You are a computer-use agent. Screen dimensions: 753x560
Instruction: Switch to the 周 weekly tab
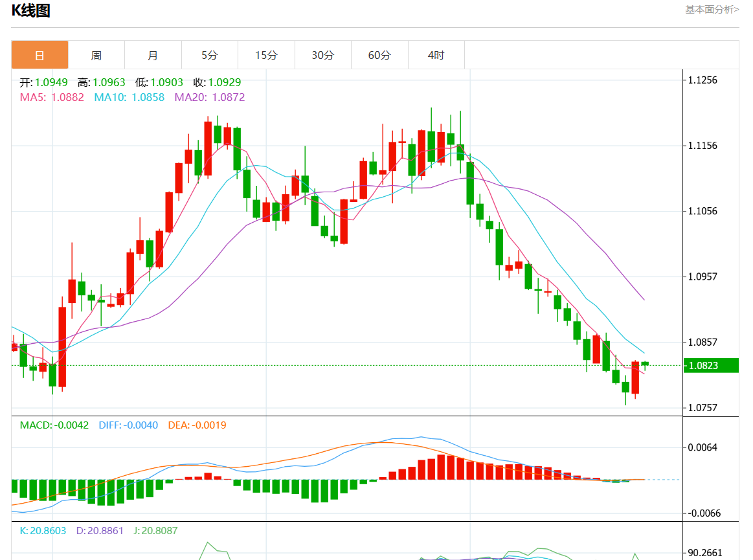tap(96, 55)
